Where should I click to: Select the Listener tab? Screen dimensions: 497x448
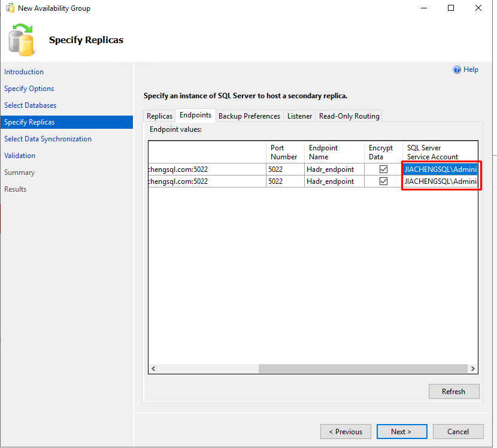(299, 116)
